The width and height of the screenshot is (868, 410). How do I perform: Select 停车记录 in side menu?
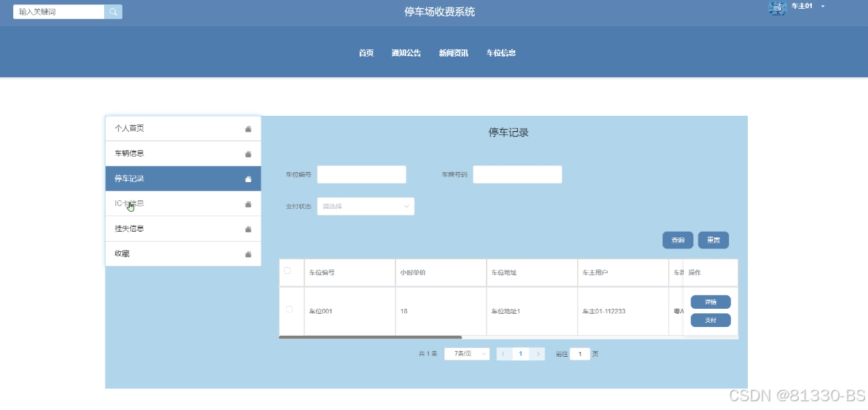[x=184, y=178]
